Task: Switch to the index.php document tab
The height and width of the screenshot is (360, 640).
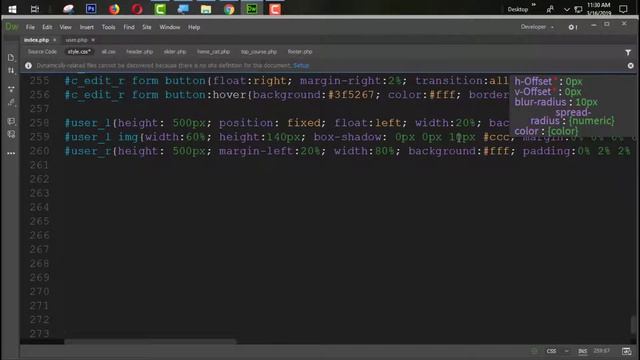Action: pos(36,40)
